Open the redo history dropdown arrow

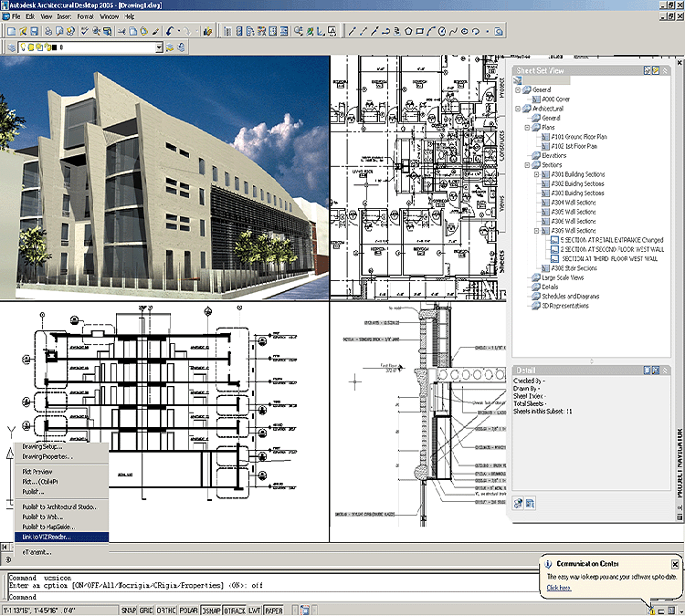coord(195,31)
